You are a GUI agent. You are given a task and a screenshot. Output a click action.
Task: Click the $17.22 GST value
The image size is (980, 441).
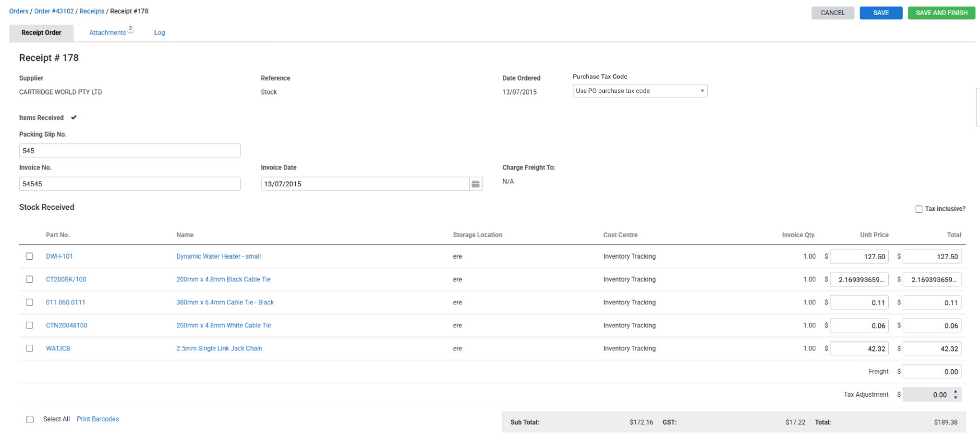coord(795,422)
